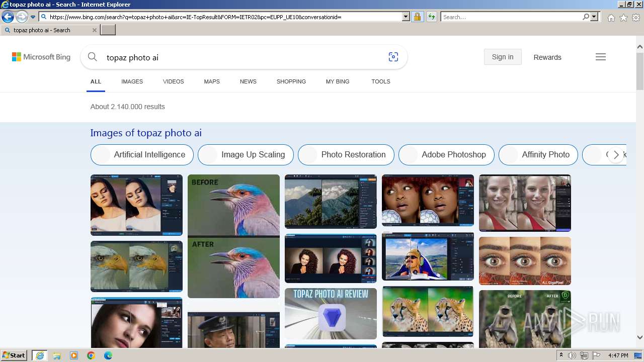644x362 pixels.
Task: Switch to the SHOPPING tab
Action: coord(291,81)
